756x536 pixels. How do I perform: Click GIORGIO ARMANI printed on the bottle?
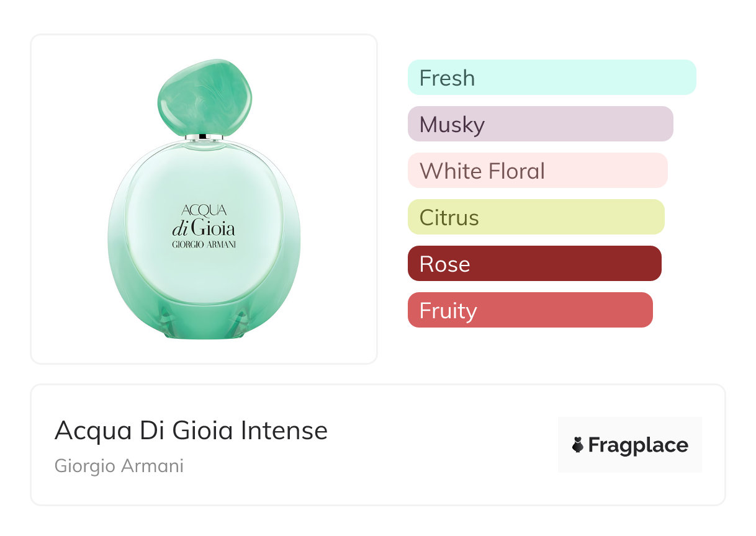click(204, 244)
